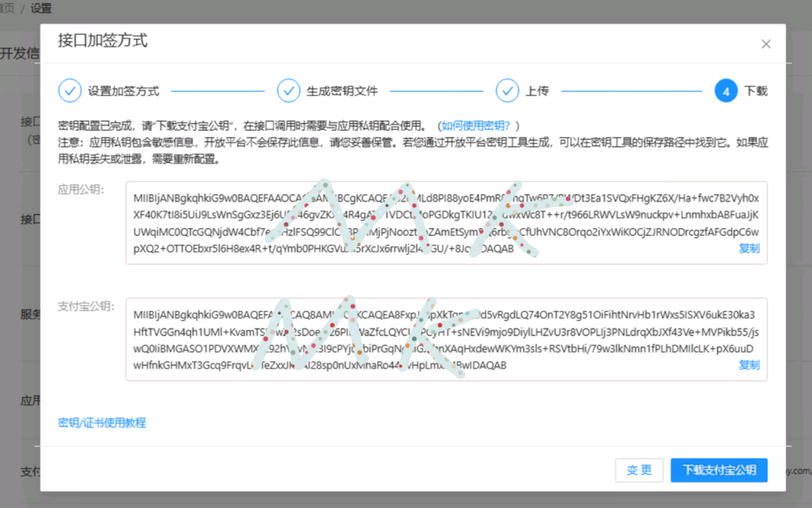
Task: Click the 变更 button
Action: [x=639, y=470]
